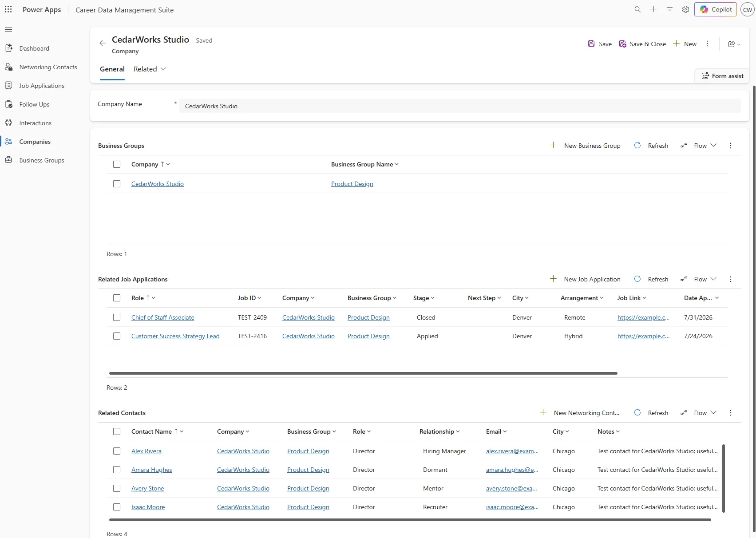Select all rows in Related Contacts grid
This screenshot has height=538, width=756.
coord(117,431)
